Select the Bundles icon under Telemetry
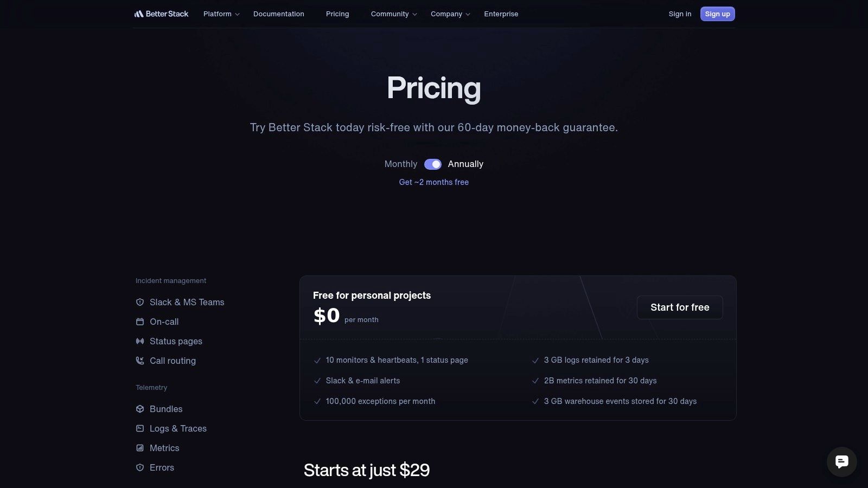 click(x=140, y=409)
